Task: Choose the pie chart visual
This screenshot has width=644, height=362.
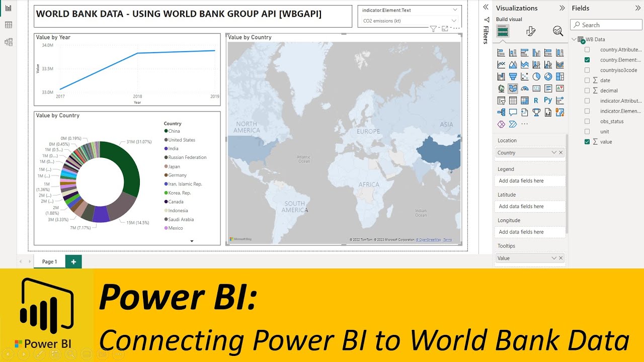Action: tap(536, 76)
